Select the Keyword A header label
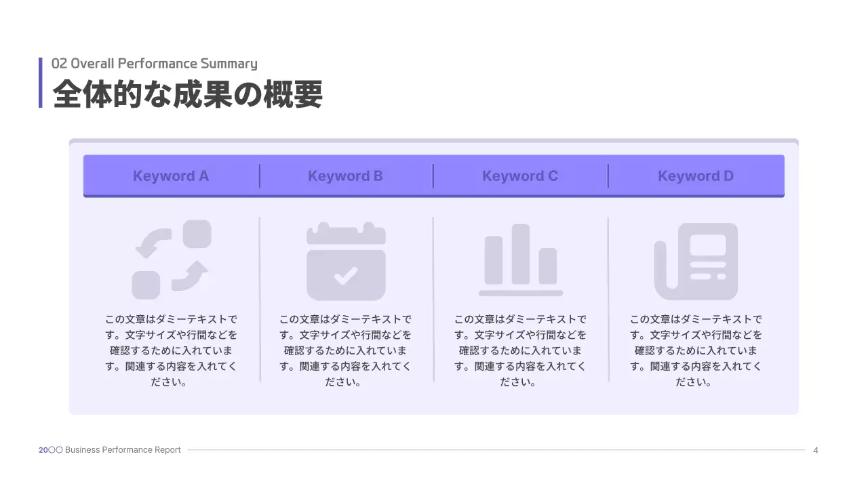 [x=171, y=176]
